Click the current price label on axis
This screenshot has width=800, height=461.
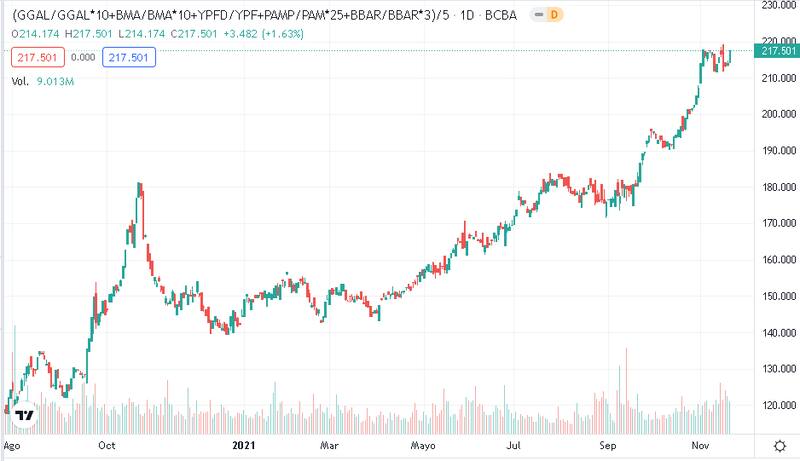click(777, 51)
